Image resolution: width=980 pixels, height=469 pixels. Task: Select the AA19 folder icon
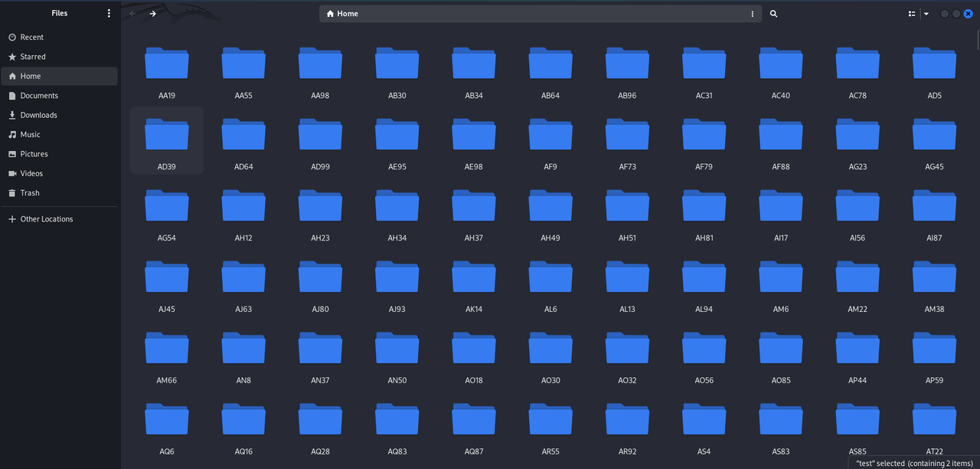point(167,63)
